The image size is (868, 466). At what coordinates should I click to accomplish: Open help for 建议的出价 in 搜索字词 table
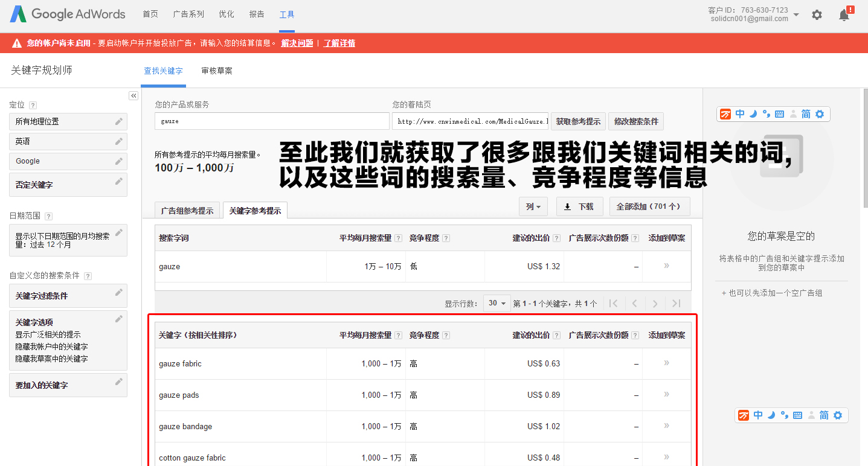coord(556,238)
